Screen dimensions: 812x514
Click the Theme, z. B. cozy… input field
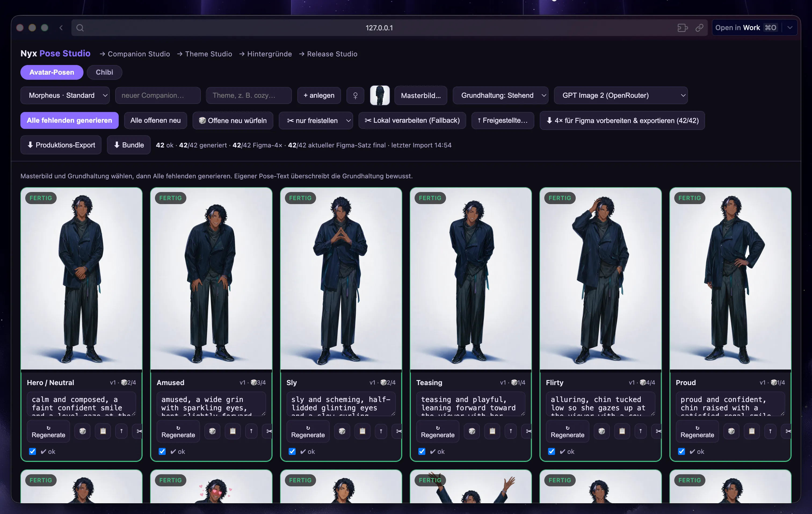249,95
